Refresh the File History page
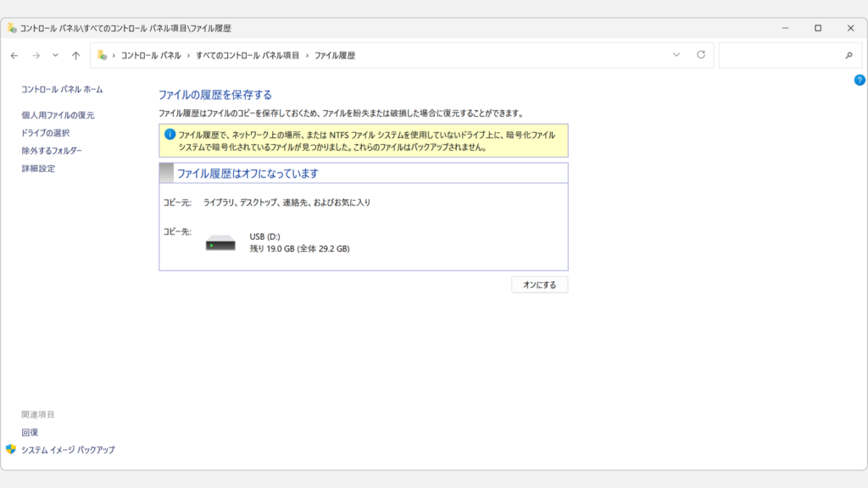The image size is (868, 488). (x=701, y=55)
